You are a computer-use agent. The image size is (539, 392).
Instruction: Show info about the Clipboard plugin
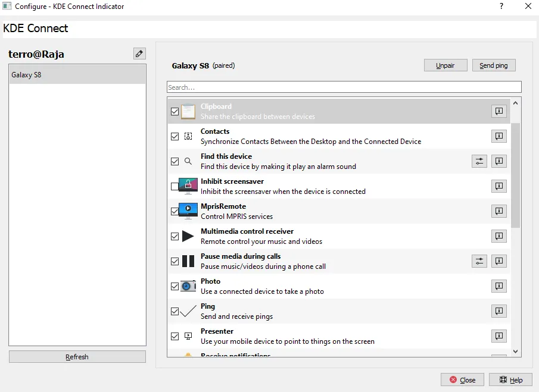coord(499,111)
